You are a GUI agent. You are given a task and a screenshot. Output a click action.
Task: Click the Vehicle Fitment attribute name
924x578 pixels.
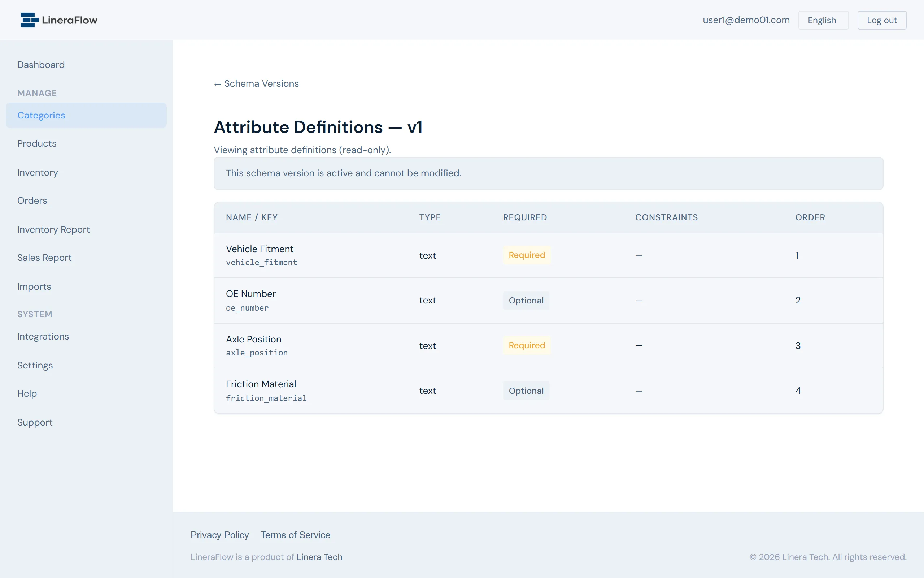click(260, 249)
